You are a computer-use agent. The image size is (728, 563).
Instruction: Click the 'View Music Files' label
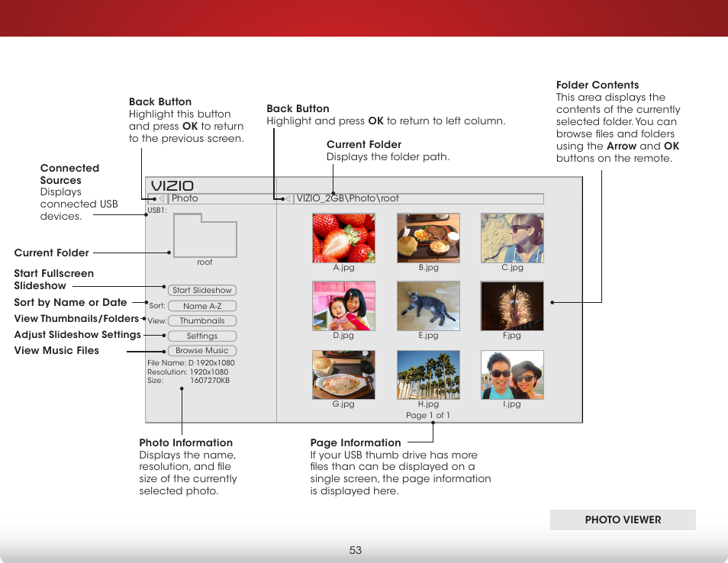pyautogui.click(x=56, y=350)
